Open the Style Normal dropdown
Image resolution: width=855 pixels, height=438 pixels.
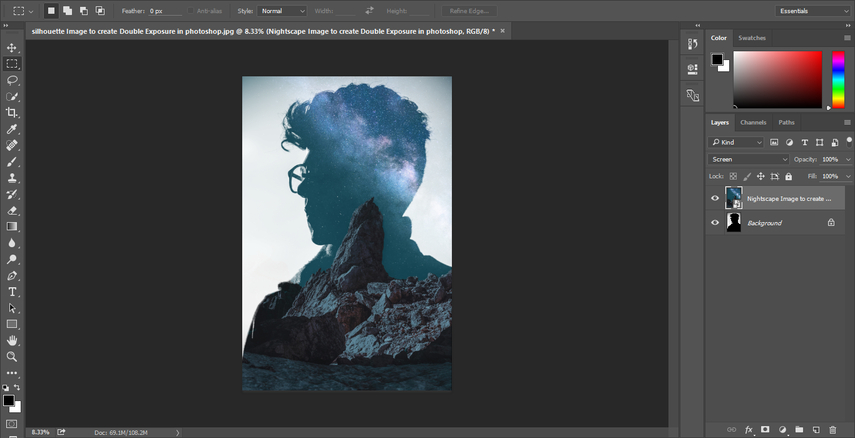282,11
